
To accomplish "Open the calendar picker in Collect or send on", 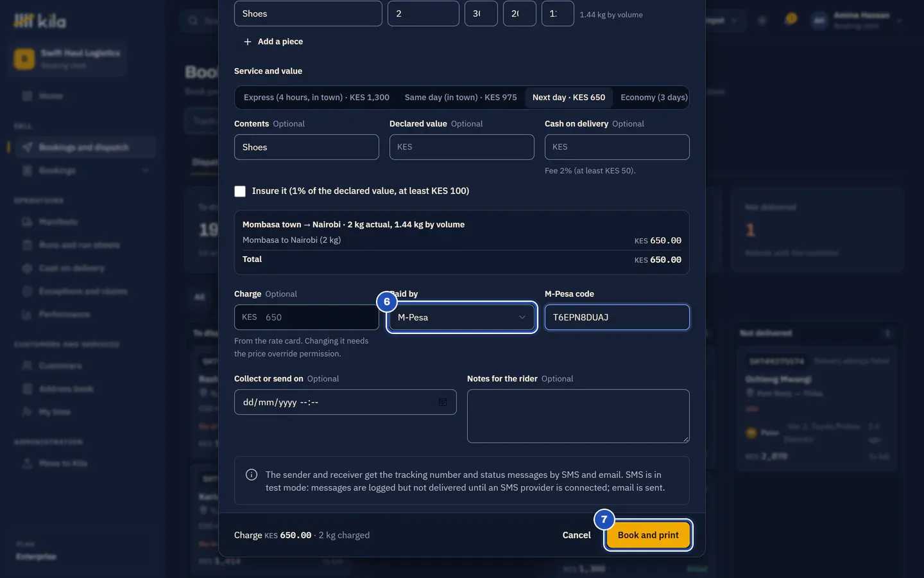I will point(443,402).
